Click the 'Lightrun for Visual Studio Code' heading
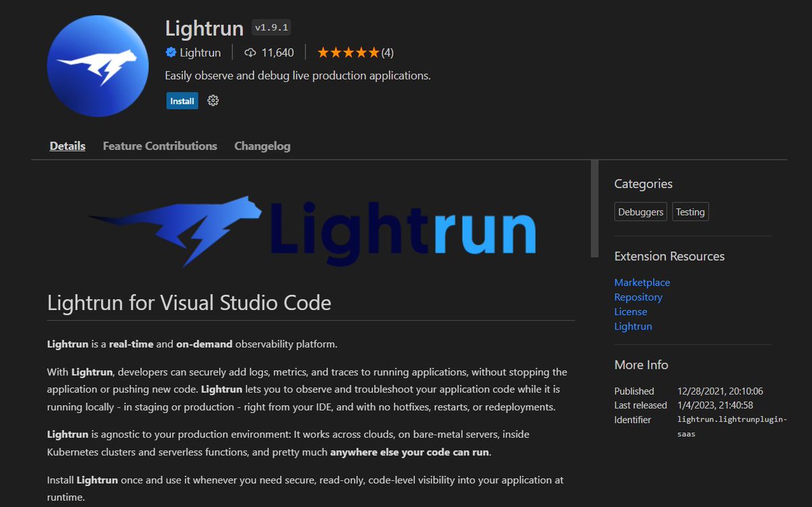 (x=189, y=302)
